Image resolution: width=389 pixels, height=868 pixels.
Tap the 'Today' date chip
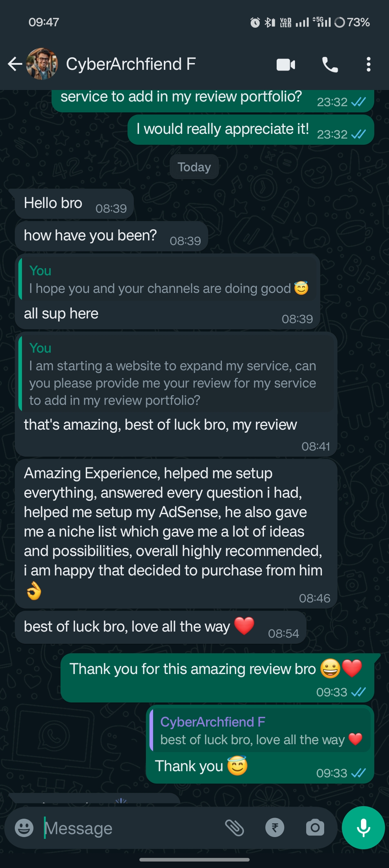pos(194,167)
